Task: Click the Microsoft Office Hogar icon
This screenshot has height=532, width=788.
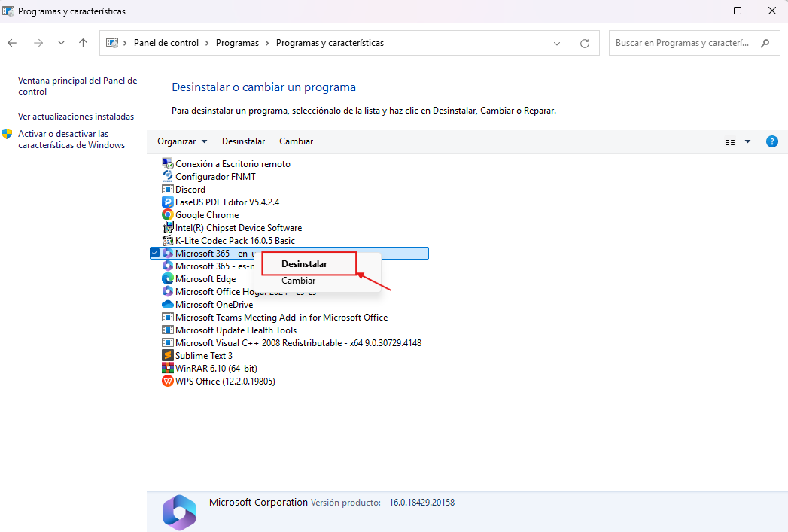Action: 167,292
